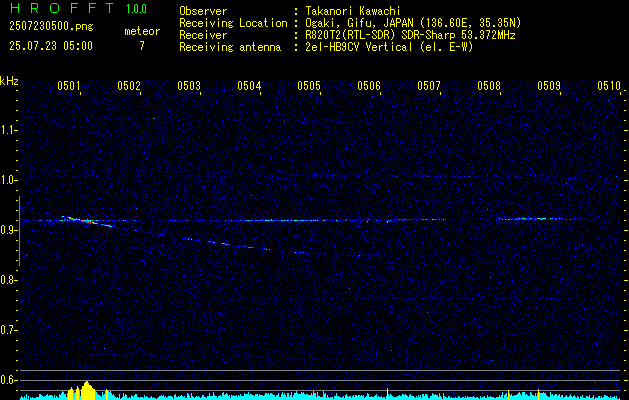Click the 0.7 kHz frequency label
629x400 pixels.
[x=8, y=330]
